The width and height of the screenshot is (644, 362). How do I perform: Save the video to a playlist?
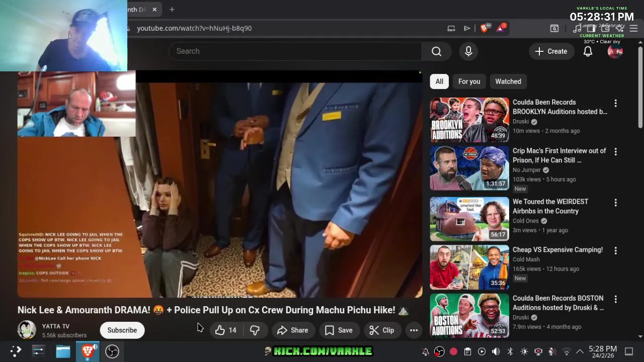pos(339,330)
